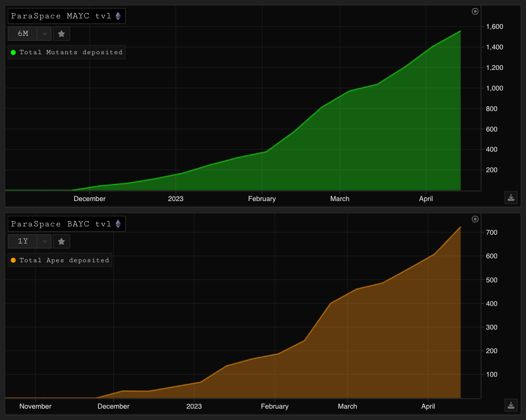This screenshot has height=420, width=526.
Task: Click the 1,000 y-axis label on MAYC chart
Action: coord(495,88)
